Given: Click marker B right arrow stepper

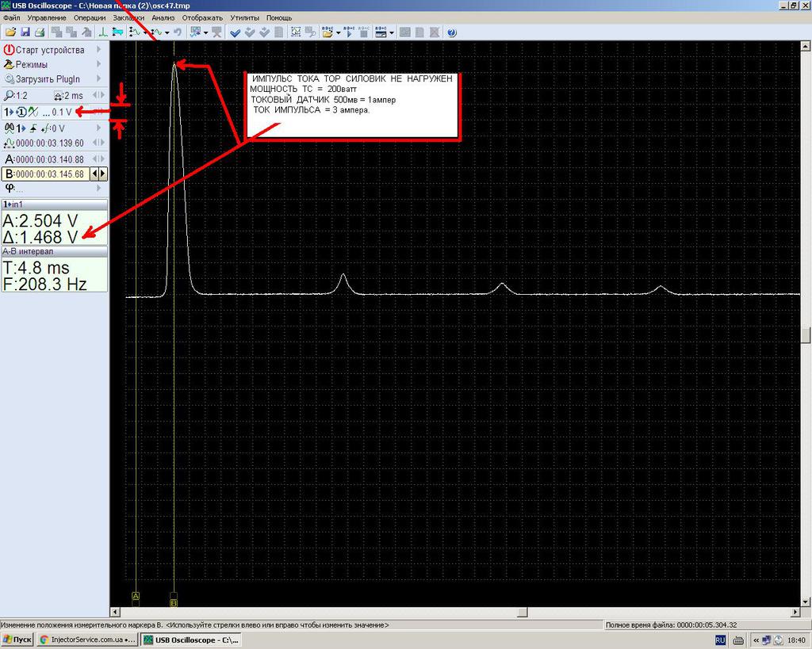Looking at the screenshot, I should pos(103,174).
